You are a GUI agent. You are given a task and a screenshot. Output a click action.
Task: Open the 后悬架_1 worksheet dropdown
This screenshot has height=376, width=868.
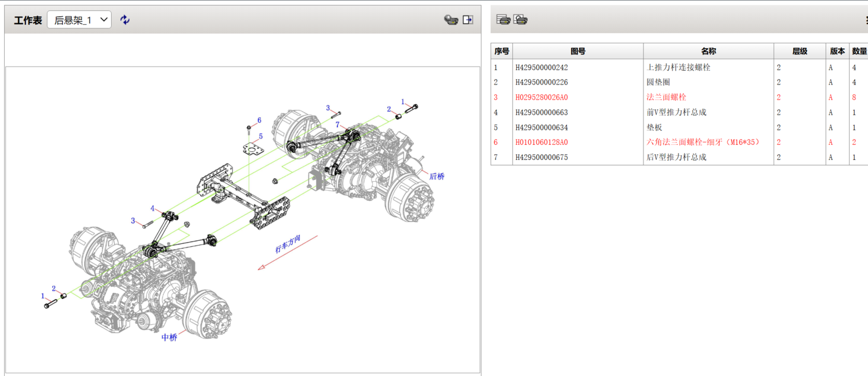[x=79, y=20]
